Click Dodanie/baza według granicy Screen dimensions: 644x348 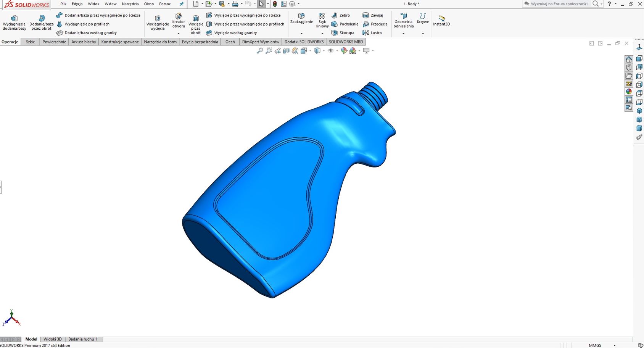coord(87,33)
